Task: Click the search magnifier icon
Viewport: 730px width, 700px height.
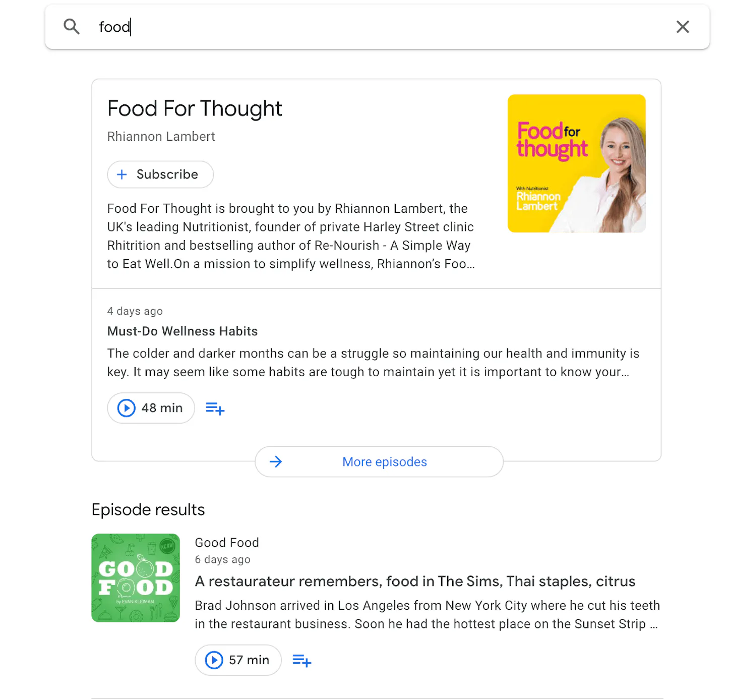Action: (x=72, y=27)
